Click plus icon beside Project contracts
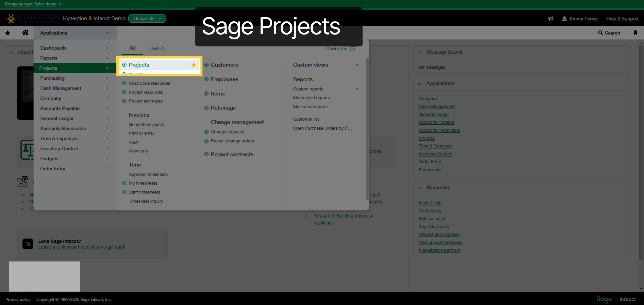Image resolution: width=644 pixels, height=305 pixels. [x=206, y=154]
